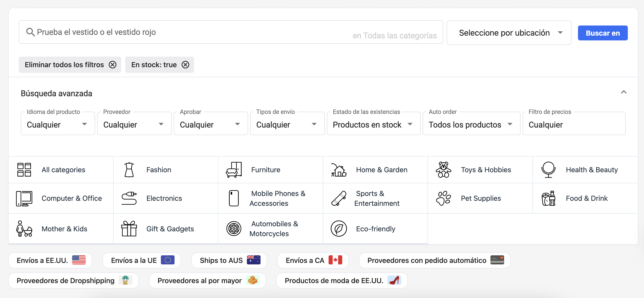Click Proveedores de Dropshipping chip
The image size is (644, 298).
(x=73, y=281)
